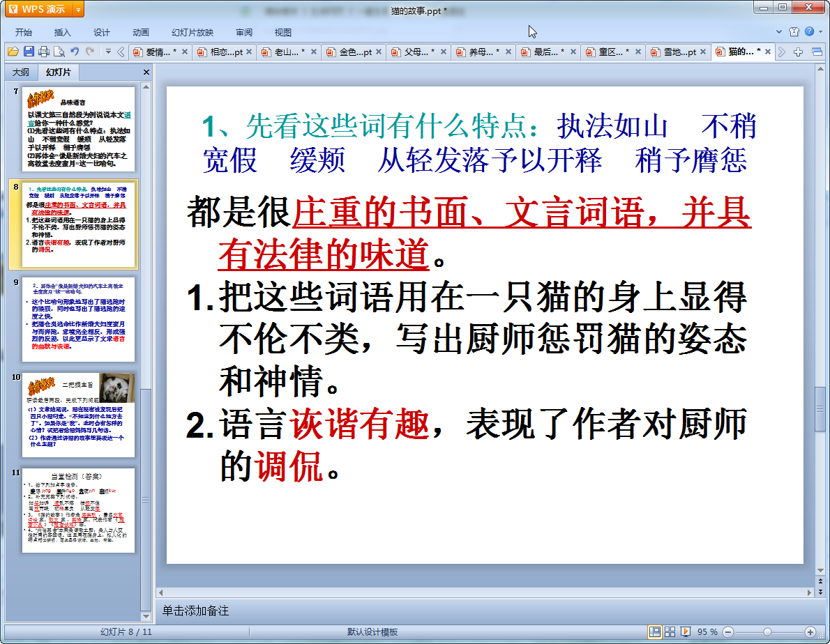Move document tabs left with the chevron
830x644 pixels.
tap(121, 52)
